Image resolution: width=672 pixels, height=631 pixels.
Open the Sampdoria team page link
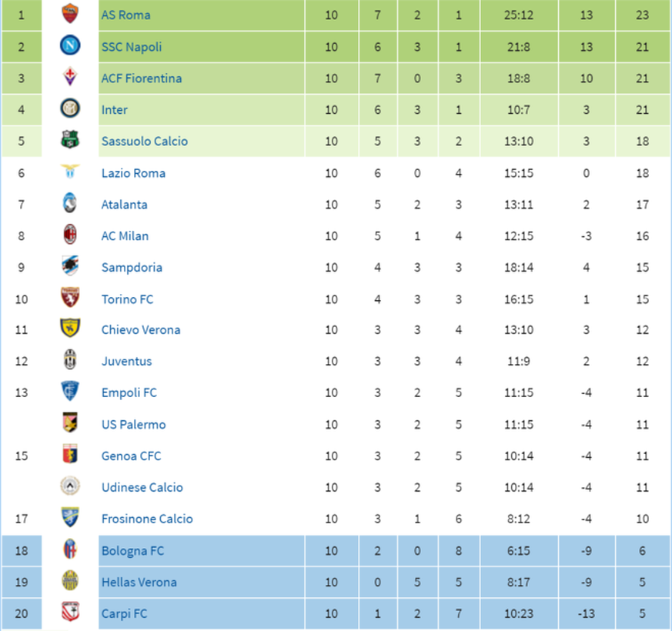tap(132, 267)
